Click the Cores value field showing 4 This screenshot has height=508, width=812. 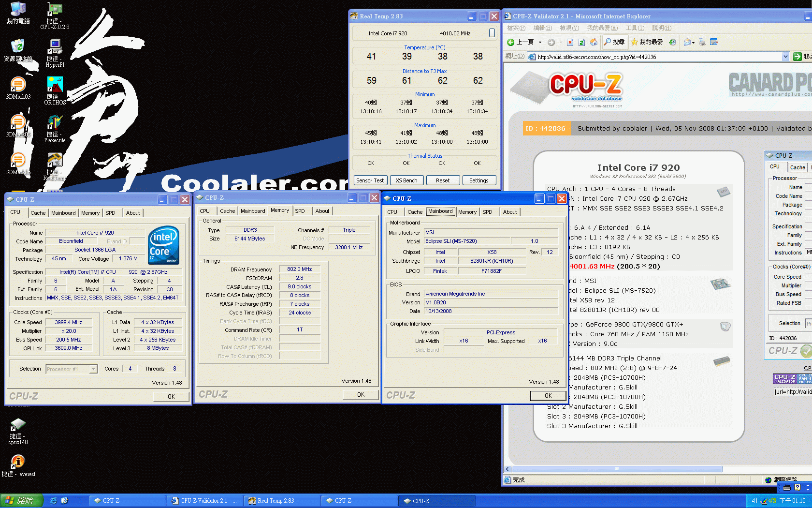(130, 369)
